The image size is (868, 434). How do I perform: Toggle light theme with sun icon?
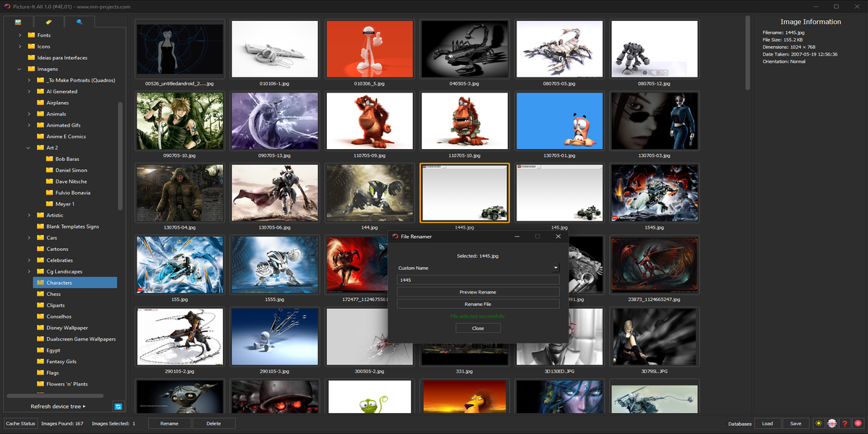click(819, 423)
